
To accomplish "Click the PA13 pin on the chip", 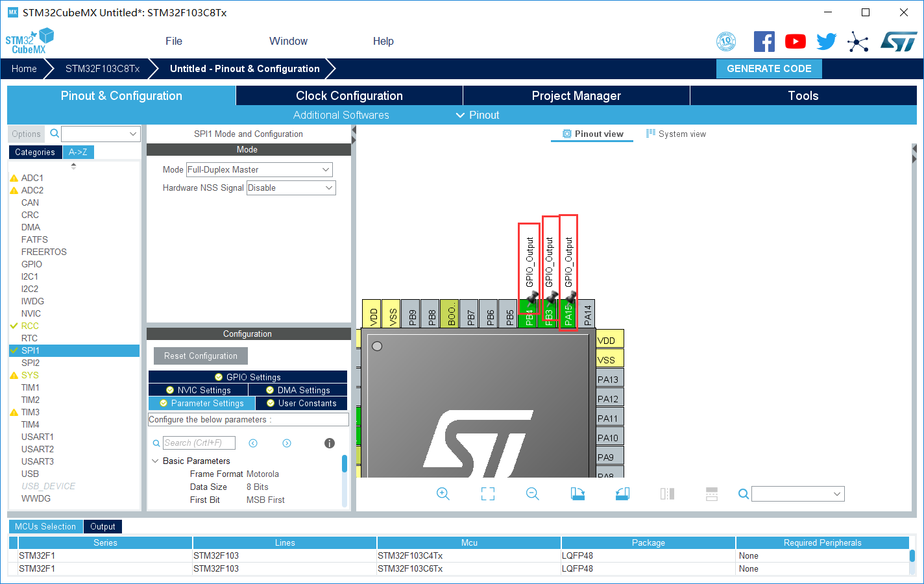I will pos(610,379).
